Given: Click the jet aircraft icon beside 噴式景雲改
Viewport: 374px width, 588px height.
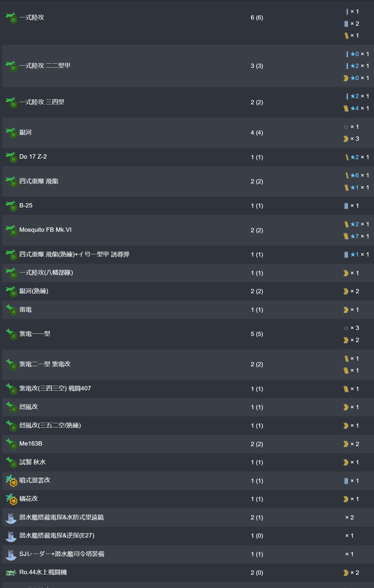Looking at the screenshot, I should tap(11, 481).
